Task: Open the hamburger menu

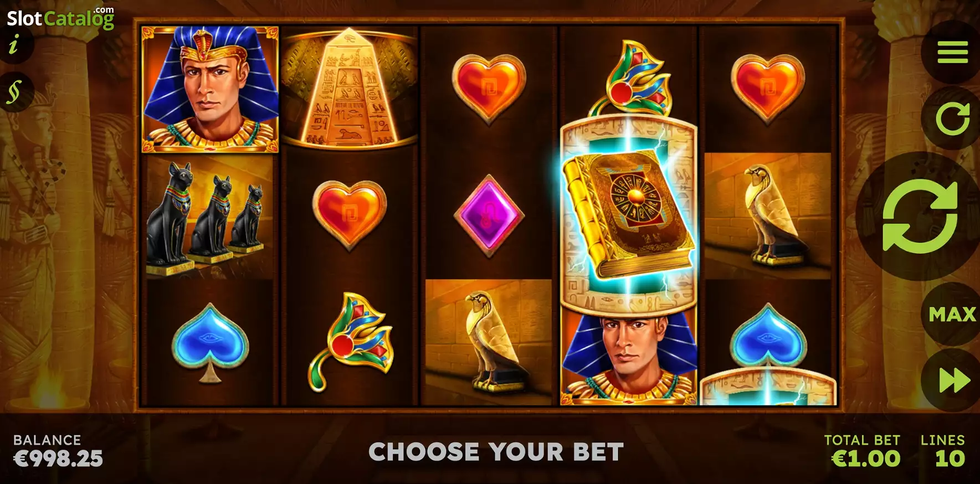Action: coord(952,52)
